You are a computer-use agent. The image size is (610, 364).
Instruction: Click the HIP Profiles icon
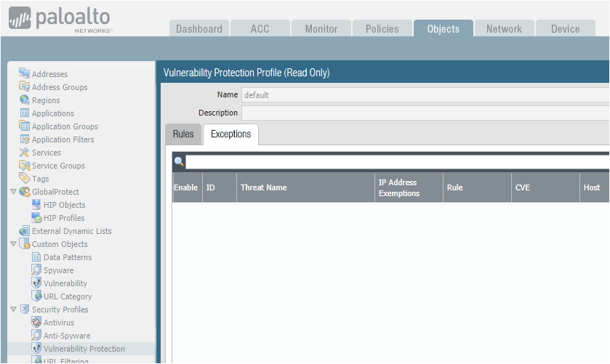point(36,217)
